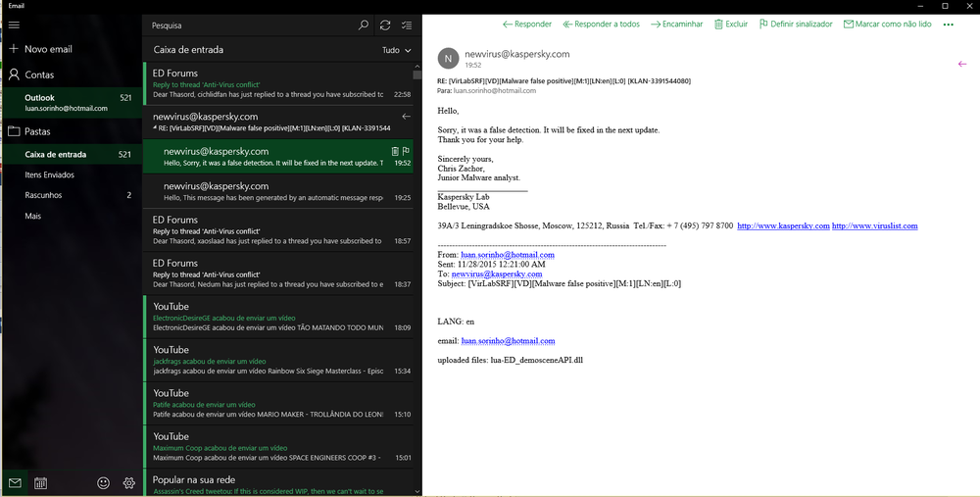The height and width of the screenshot is (497, 980).
Task: Select the Itens Enviados folder
Action: [49, 174]
